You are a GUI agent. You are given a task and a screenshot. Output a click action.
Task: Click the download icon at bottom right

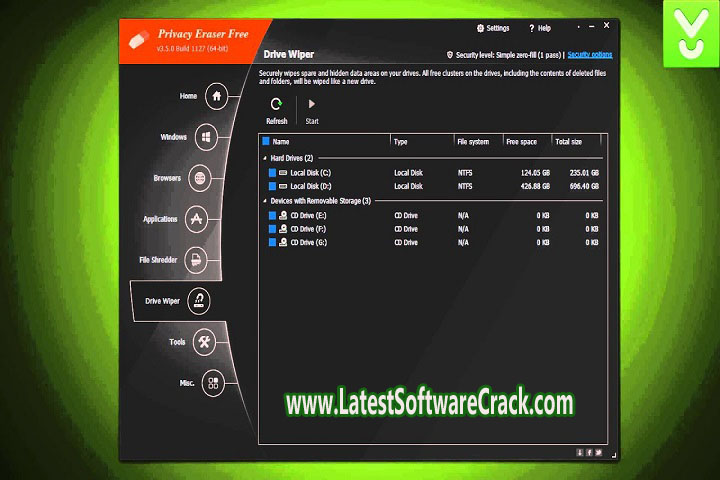pos(580,452)
